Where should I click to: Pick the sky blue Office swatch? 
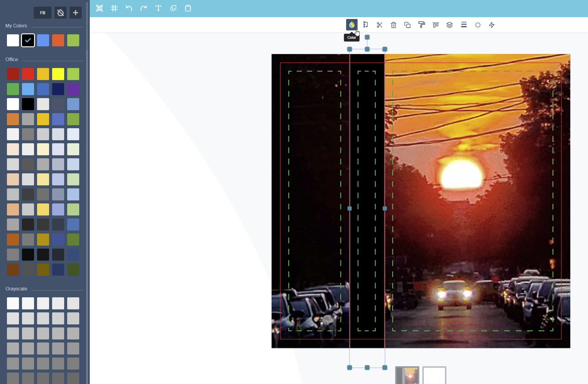pos(28,89)
